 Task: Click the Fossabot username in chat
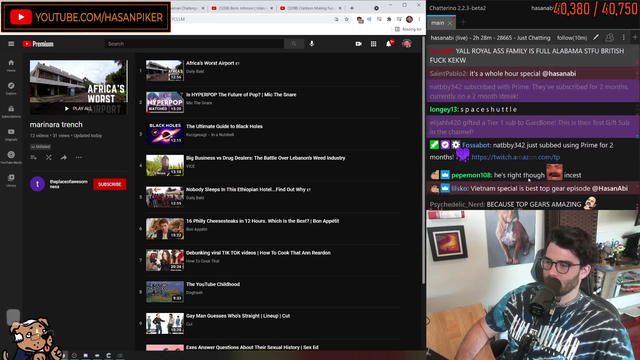tap(476, 145)
